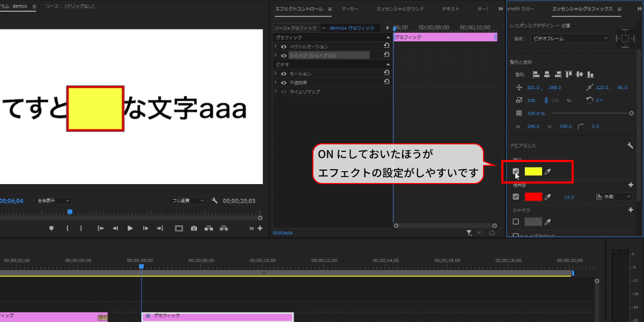Switch to the エッセンシャルサウンド tab

click(x=400, y=9)
